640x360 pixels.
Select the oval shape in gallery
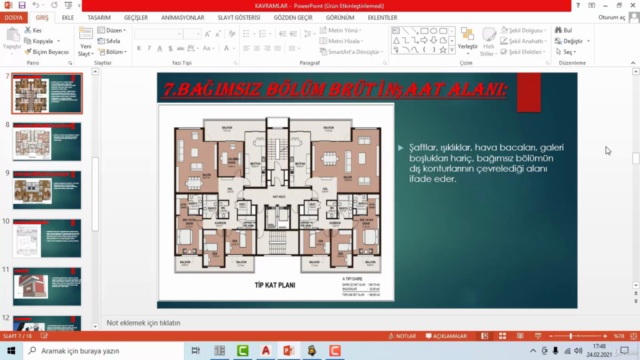coord(433,31)
